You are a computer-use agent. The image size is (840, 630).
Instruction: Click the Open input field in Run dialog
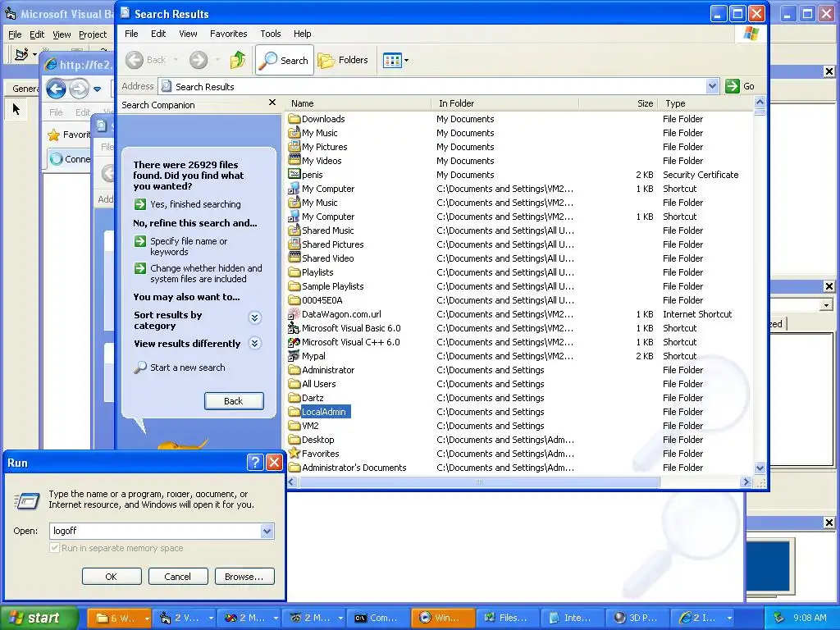tap(155, 531)
